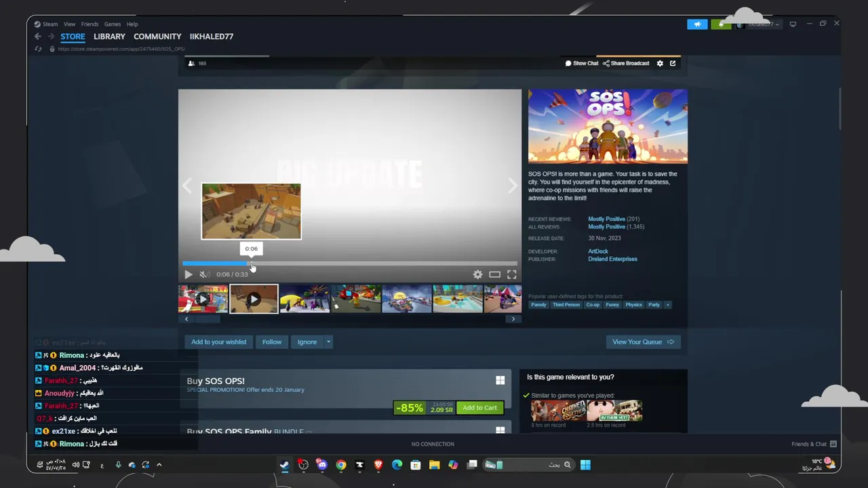
Task: Open the Games menu
Action: coord(113,24)
